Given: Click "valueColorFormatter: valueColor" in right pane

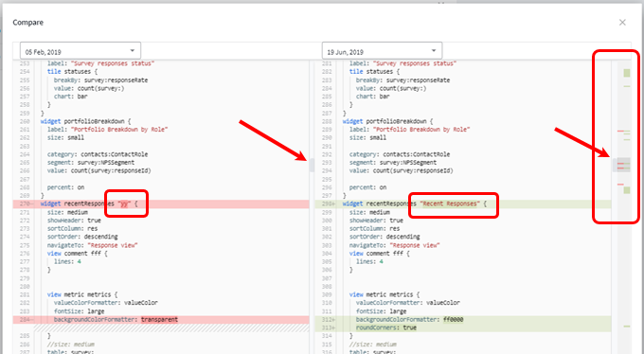Looking at the screenshot, I should click(408, 303).
